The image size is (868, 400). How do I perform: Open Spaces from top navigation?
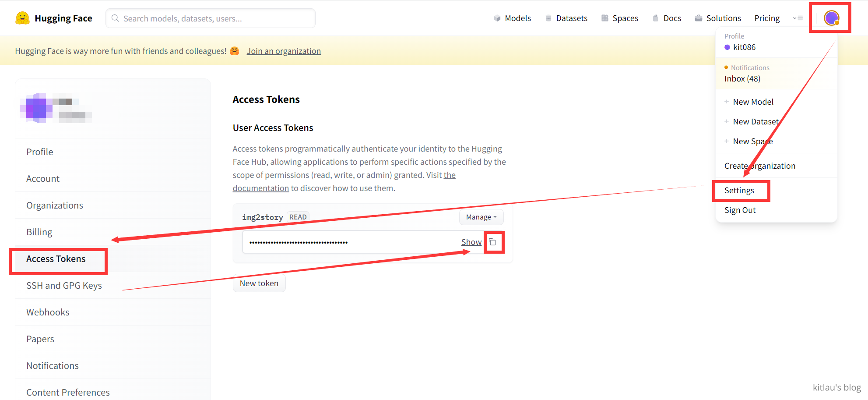[x=620, y=18]
